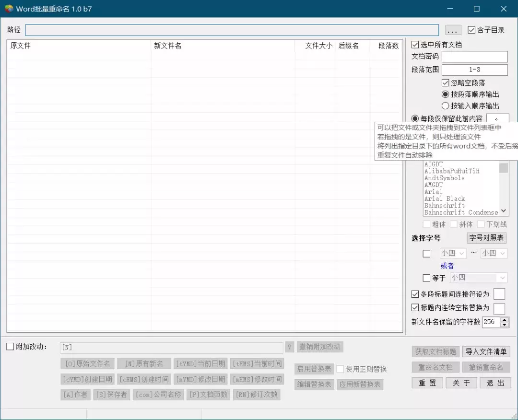Open the 关于 about button

click(x=461, y=383)
